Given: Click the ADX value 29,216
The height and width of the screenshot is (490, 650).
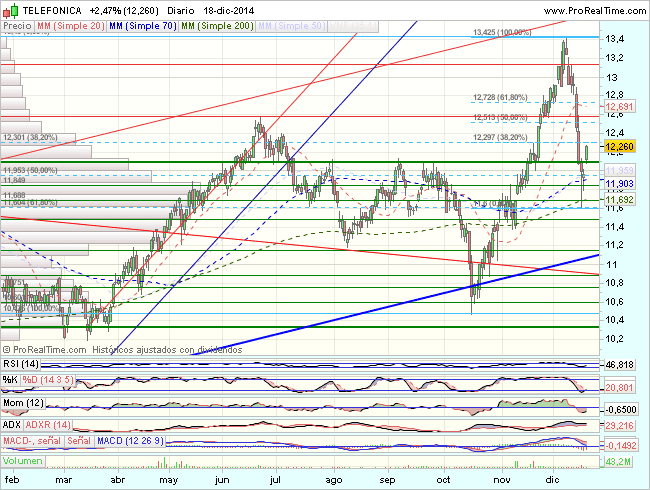Looking at the screenshot, I should pos(619,426).
